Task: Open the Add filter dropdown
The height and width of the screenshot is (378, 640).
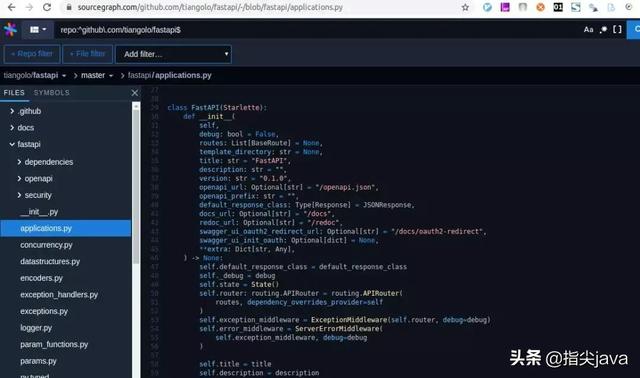Action: 173,54
